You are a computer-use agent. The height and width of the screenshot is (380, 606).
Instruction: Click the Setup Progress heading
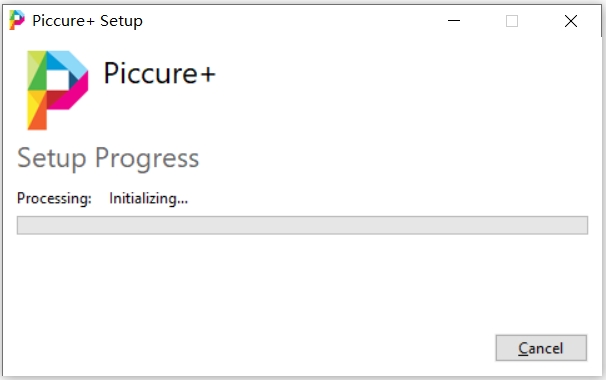click(x=108, y=158)
